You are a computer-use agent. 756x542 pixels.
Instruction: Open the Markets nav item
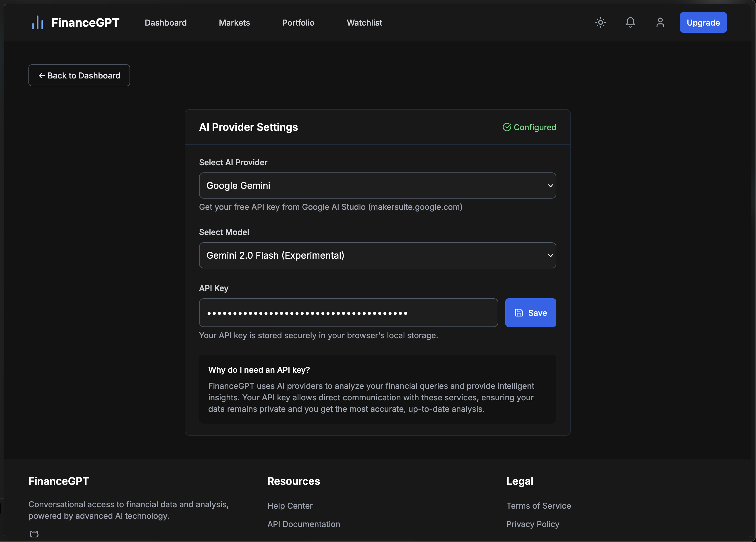(234, 23)
